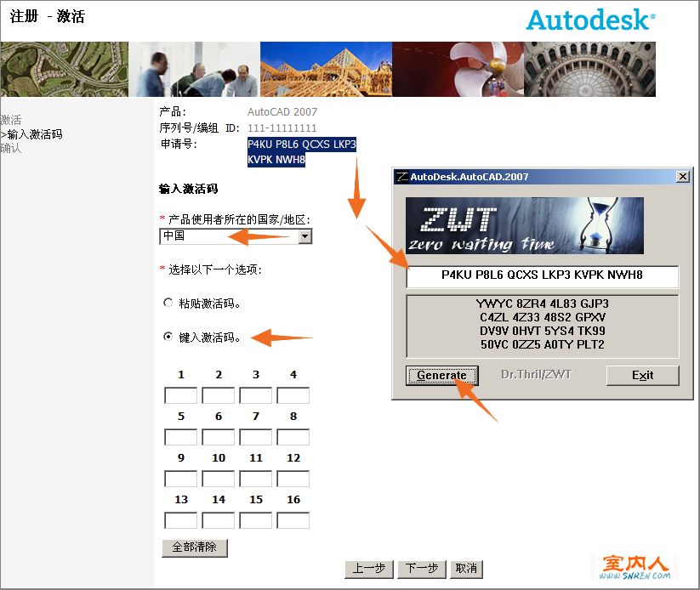This screenshot has width=700, height=590.
Task: Click the 确认 step in the sidebar
Action: (11, 148)
